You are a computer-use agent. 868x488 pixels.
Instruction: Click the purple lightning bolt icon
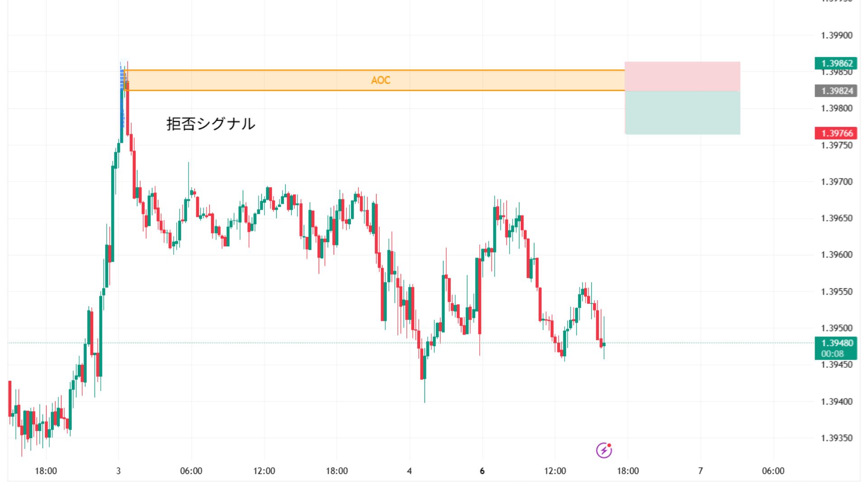click(x=604, y=450)
